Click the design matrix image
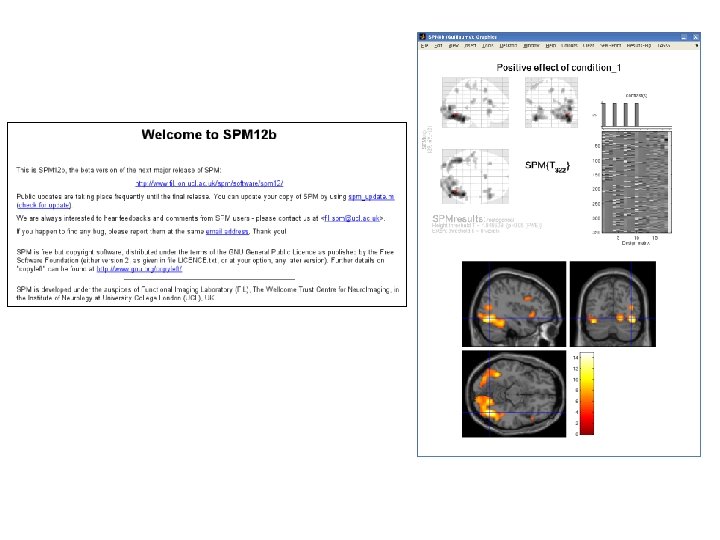The width and height of the screenshot is (720, 540). tap(636, 182)
